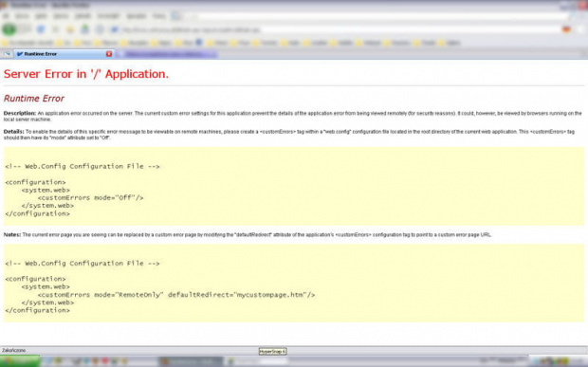Screen dimensions: 588x367
Task: Click the italic "Runtime Error" page heading
Action: (x=34, y=99)
